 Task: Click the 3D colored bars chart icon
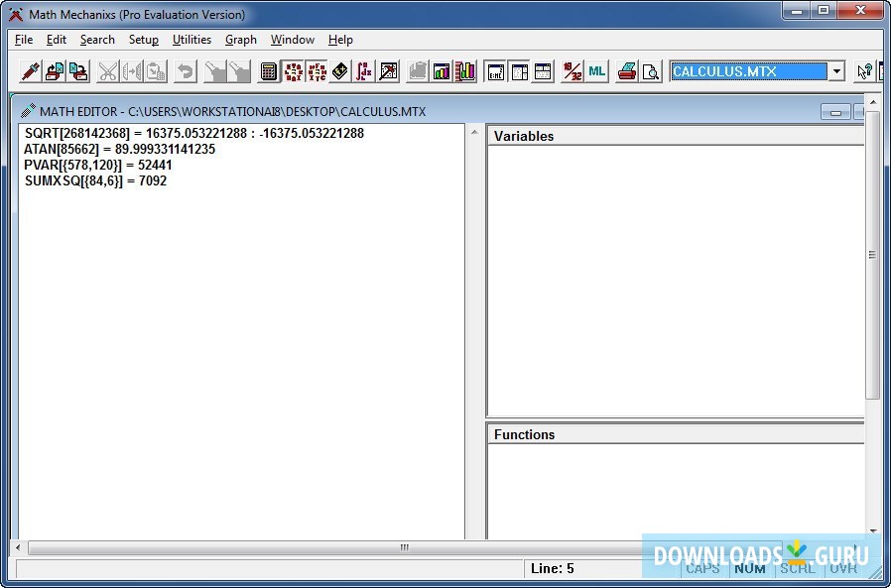pyautogui.click(x=465, y=71)
